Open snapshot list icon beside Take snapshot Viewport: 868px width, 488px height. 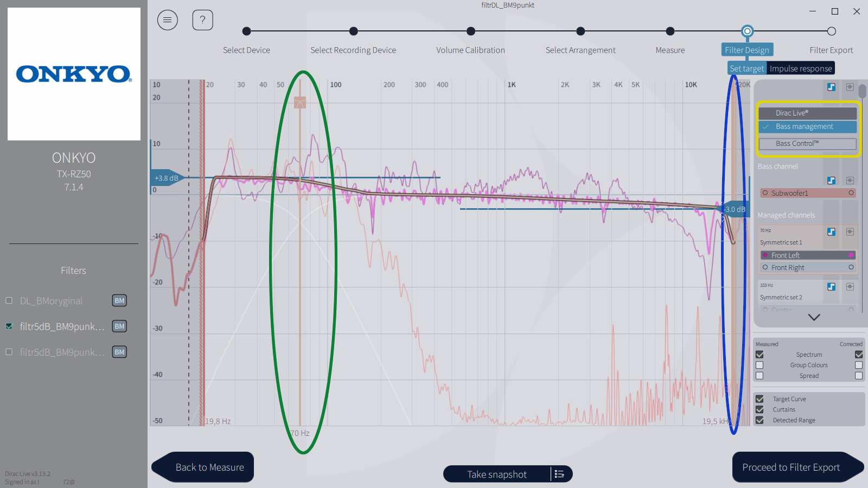pyautogui.click(x=559, y=474)
